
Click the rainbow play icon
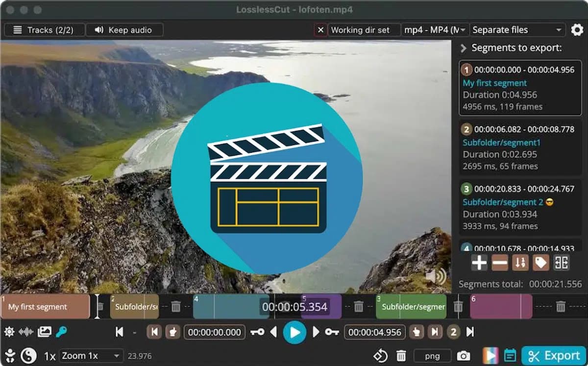pos(490,356)
